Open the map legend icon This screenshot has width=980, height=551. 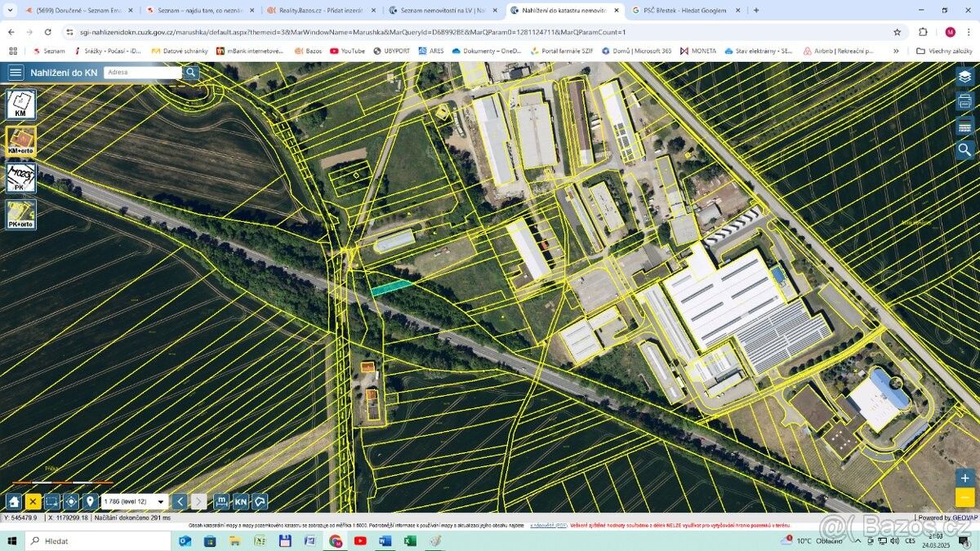964,127
